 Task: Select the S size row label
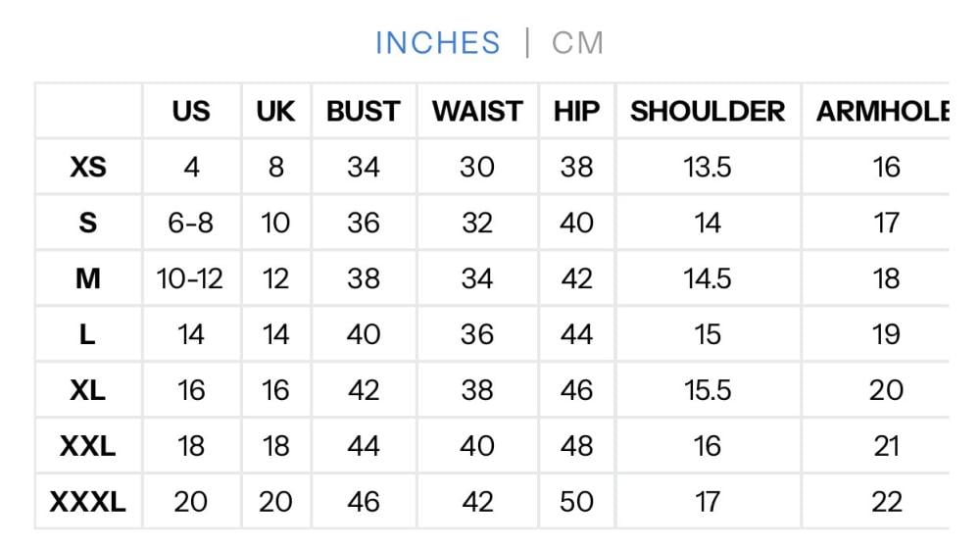tap(88, 224)
